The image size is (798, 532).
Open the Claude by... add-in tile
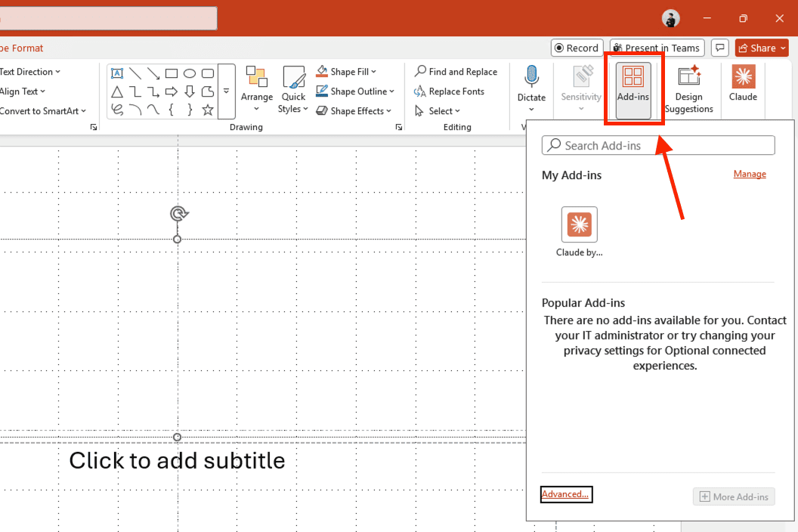pos(579,232)
